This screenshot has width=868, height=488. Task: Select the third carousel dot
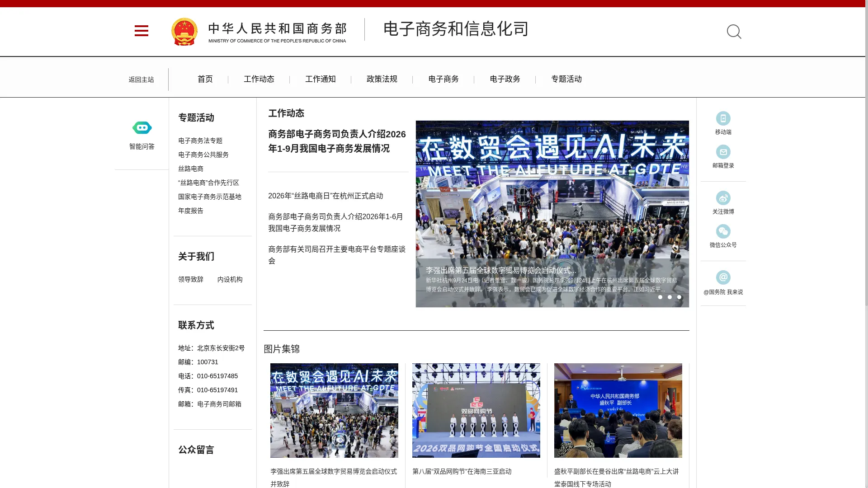tap(679, 297)
